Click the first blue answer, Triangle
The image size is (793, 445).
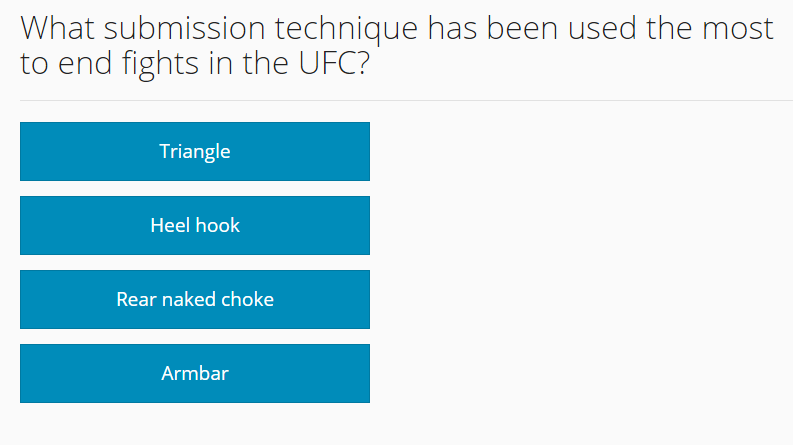[x=195, y=151]
